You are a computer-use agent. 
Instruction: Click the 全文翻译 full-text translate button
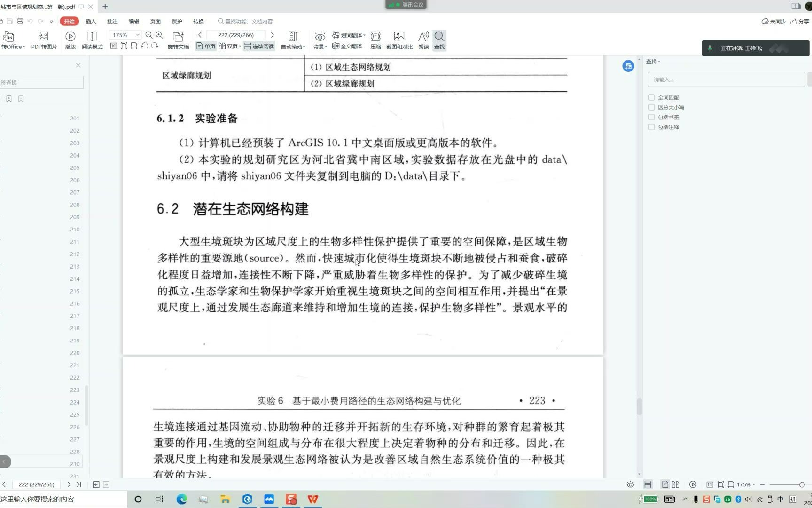(x=348, y=46)
